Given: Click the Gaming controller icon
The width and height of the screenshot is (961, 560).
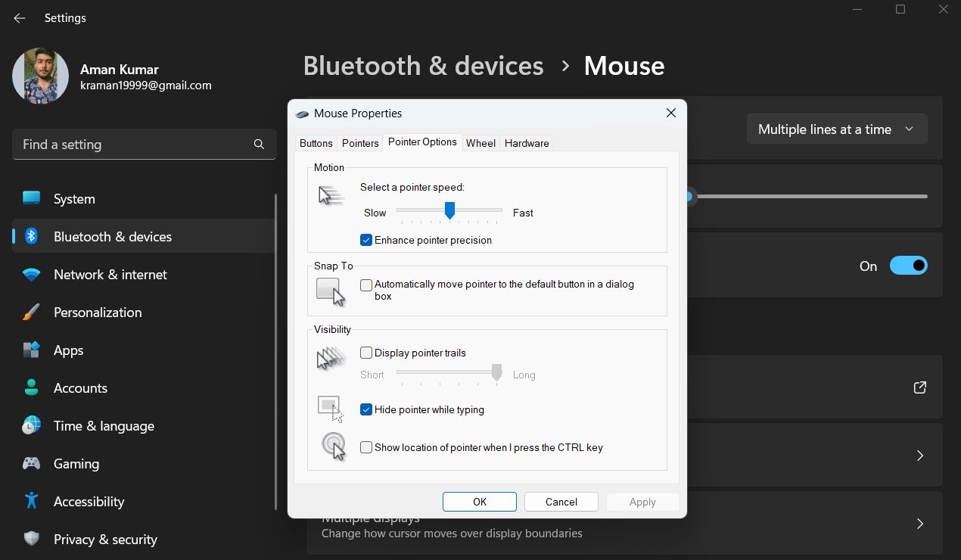Looking at the screenshot, I should [x=31, y=463].
